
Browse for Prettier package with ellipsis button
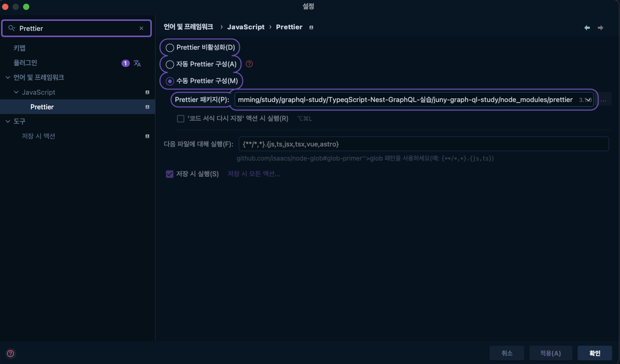[x=603, y=100]
